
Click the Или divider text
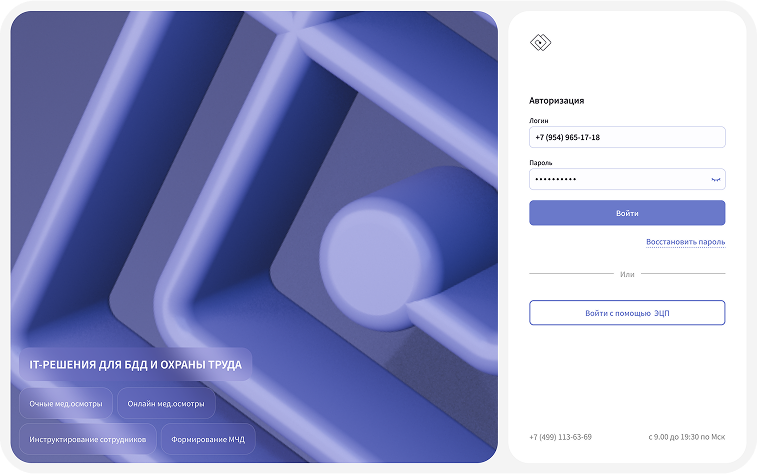click(627, 274)
